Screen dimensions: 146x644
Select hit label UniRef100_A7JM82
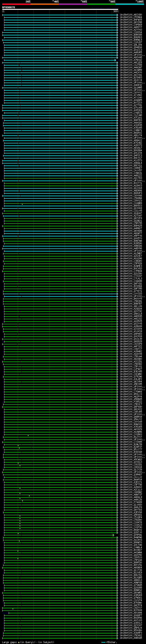131,95
